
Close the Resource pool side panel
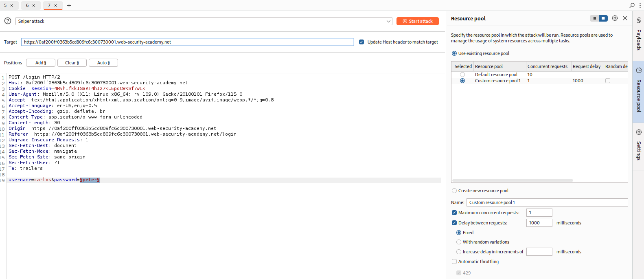pos(625,18)
